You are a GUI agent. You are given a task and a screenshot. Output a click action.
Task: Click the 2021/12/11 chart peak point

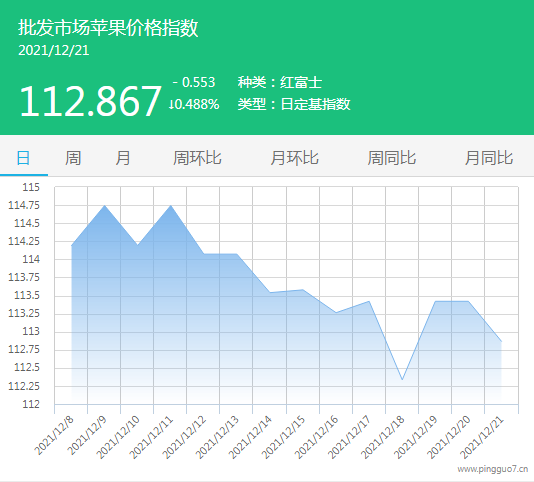(x=171, y=205)
